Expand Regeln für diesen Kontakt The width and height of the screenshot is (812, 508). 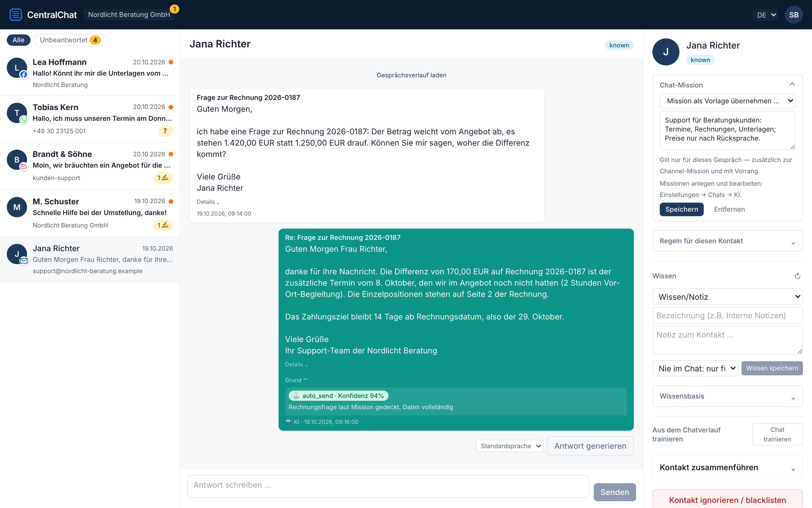pyautogui.click(x=727, y=241)
